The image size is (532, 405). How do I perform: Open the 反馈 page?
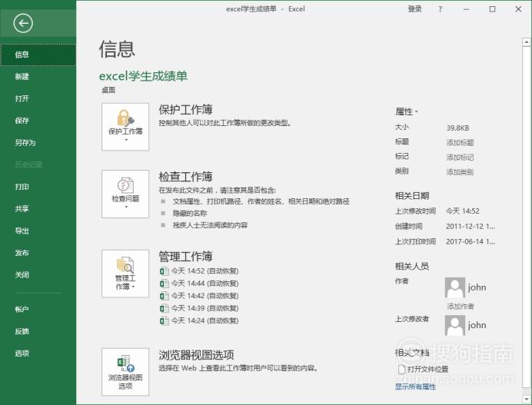pyautogui.click(x=38, y=331)
